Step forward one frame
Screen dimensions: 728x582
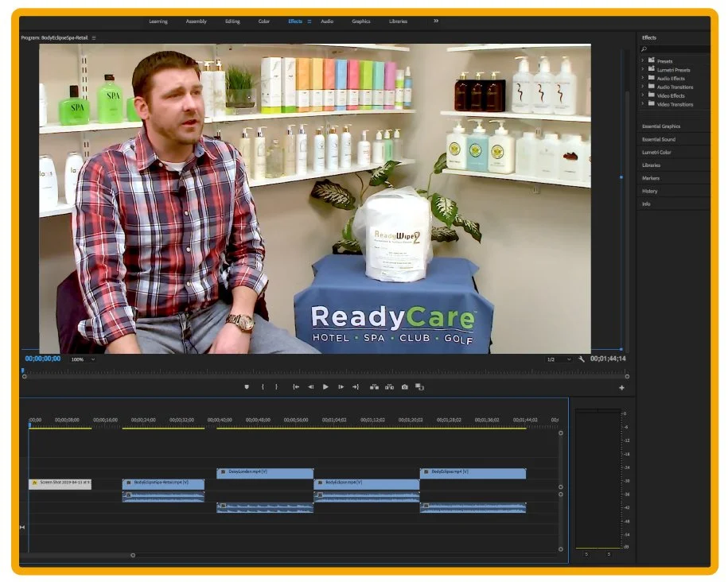[x=341, y=387]
